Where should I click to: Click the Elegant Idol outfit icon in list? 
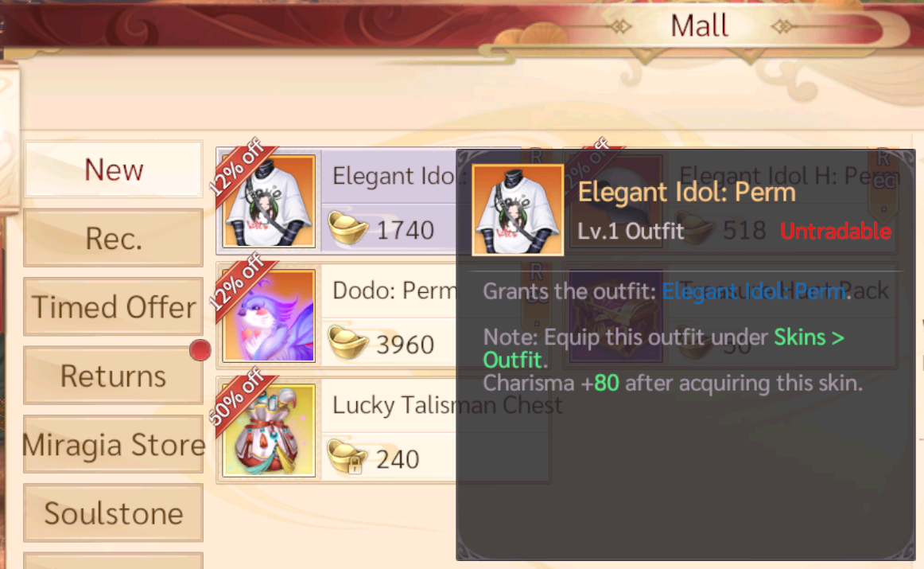click(x=269, y=201)
